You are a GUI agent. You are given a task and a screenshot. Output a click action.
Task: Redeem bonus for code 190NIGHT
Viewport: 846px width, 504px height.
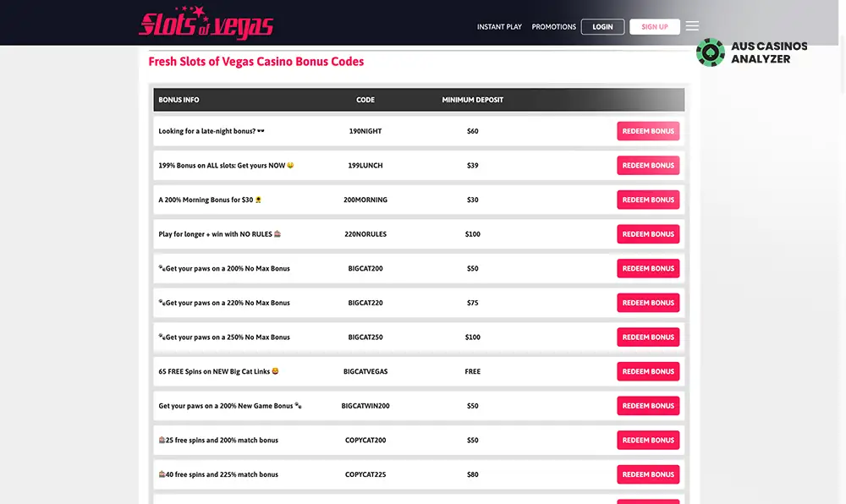click(x=648, y=131)
